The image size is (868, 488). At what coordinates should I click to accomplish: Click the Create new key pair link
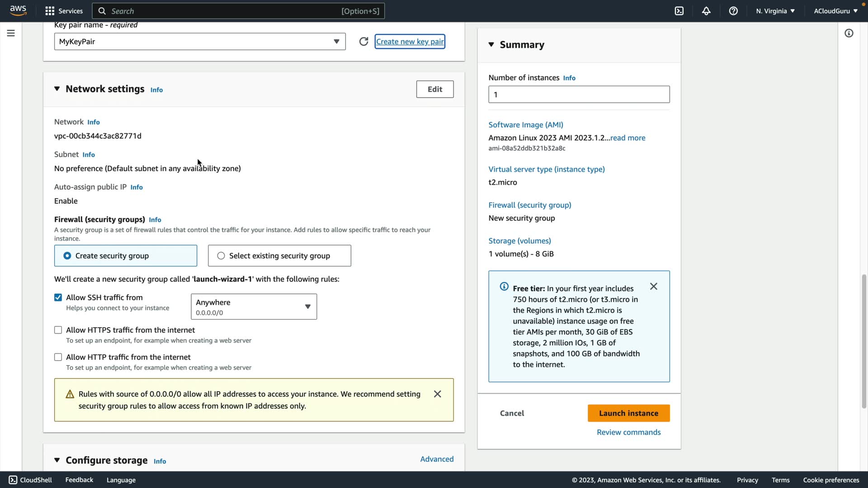click(410, 42)
